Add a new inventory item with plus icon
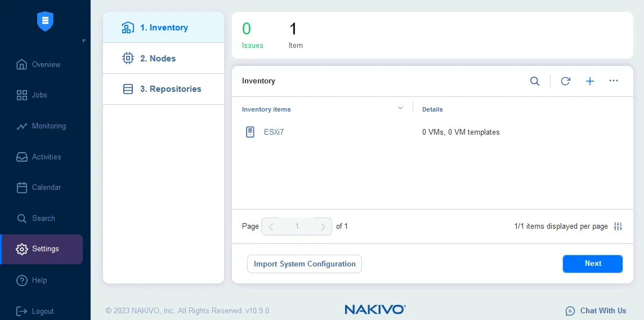 pos(590,81)
